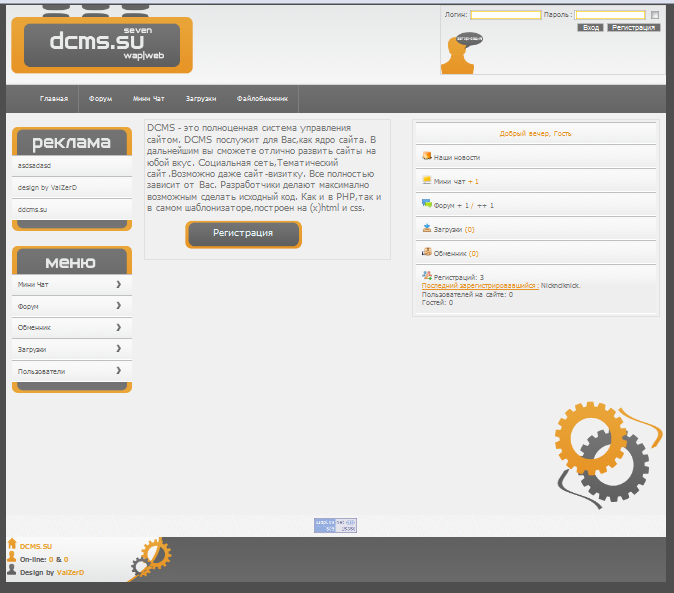
Task: Click the users icon beside Регистраций
Action: [426, 275]
